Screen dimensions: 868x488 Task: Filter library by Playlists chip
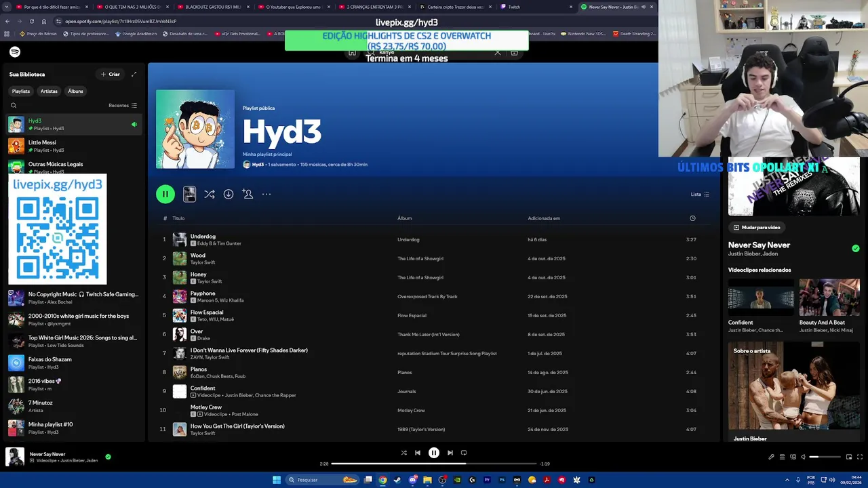[21, 91]
